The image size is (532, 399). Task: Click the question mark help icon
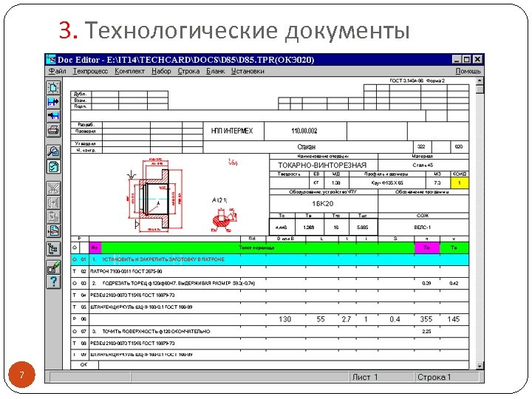53,282
